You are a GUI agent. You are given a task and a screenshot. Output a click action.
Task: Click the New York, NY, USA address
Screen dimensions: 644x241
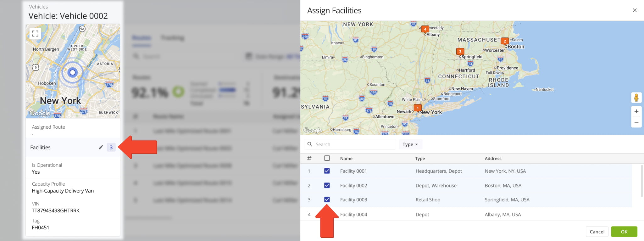pos(505,171)
